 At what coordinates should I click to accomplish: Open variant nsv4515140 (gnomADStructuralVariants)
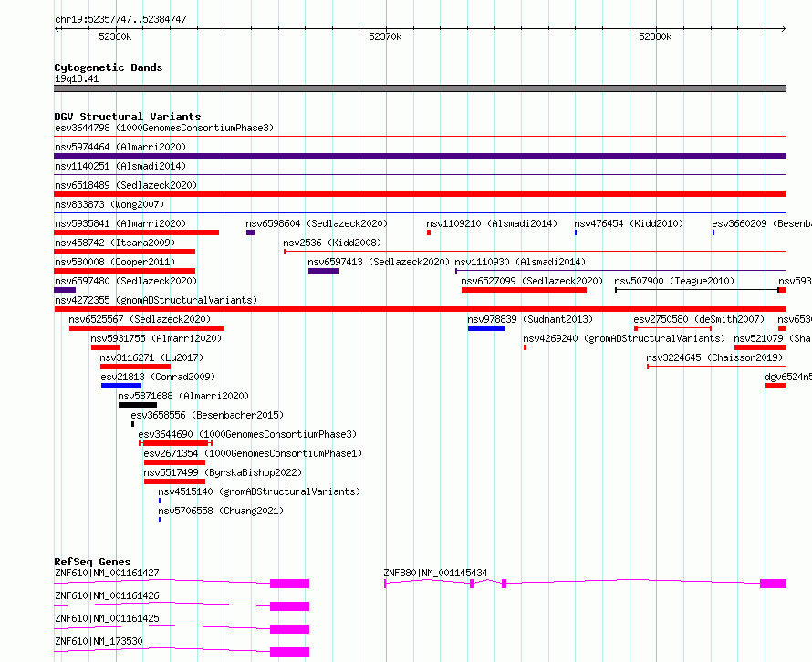(259, 491)
